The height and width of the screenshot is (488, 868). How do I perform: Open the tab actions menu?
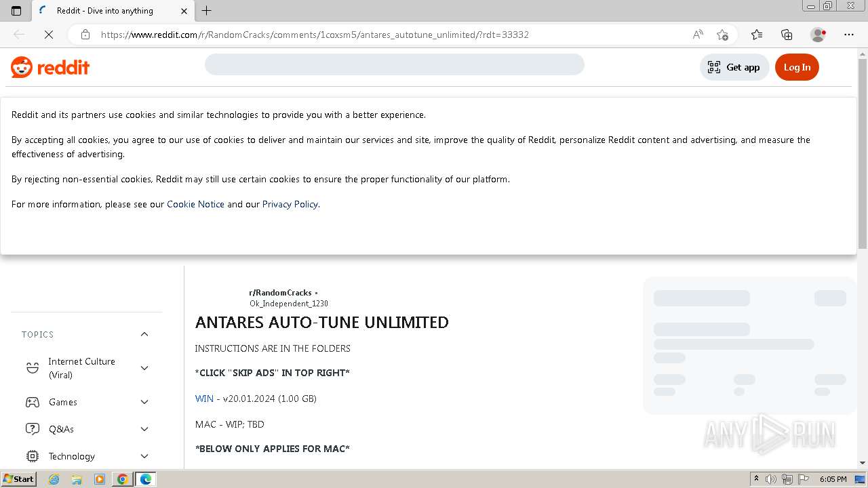tap(16, 11)
